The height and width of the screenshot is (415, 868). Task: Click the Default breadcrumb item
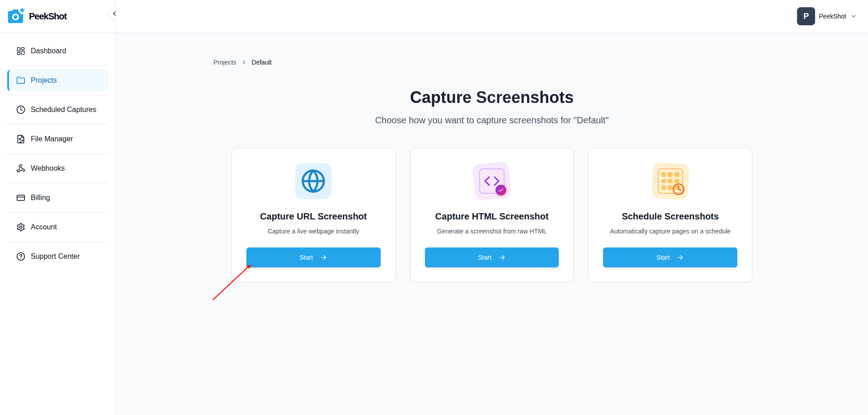[x=261, y=62]
